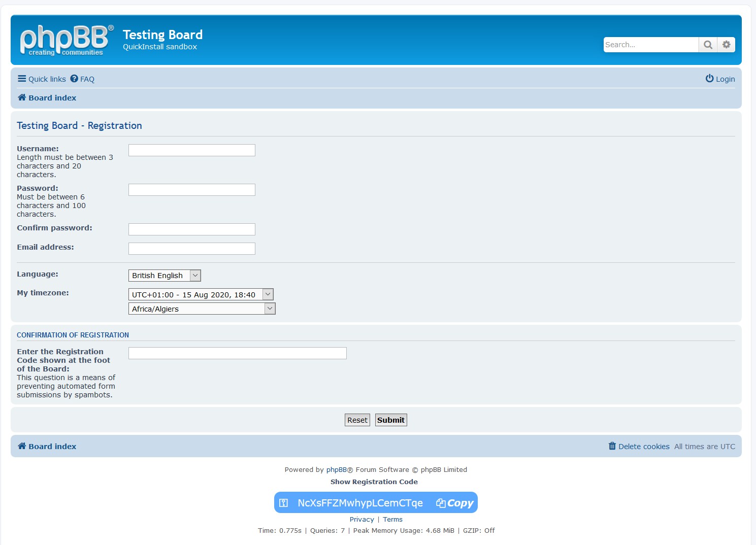756x545 pixels.
Task: Click home icon in bottom Board index bar
Action: pos(22,446)
